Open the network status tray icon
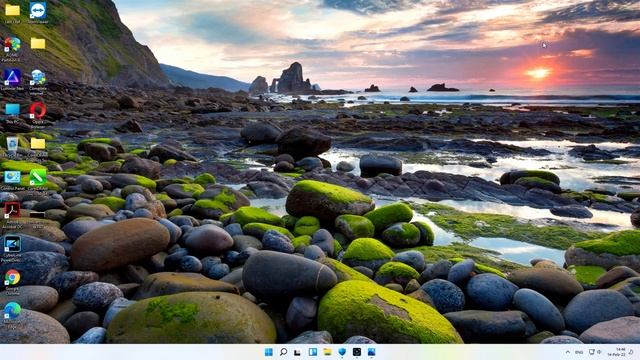The height and width of the screenshot is (360, 640). (591, 352)
